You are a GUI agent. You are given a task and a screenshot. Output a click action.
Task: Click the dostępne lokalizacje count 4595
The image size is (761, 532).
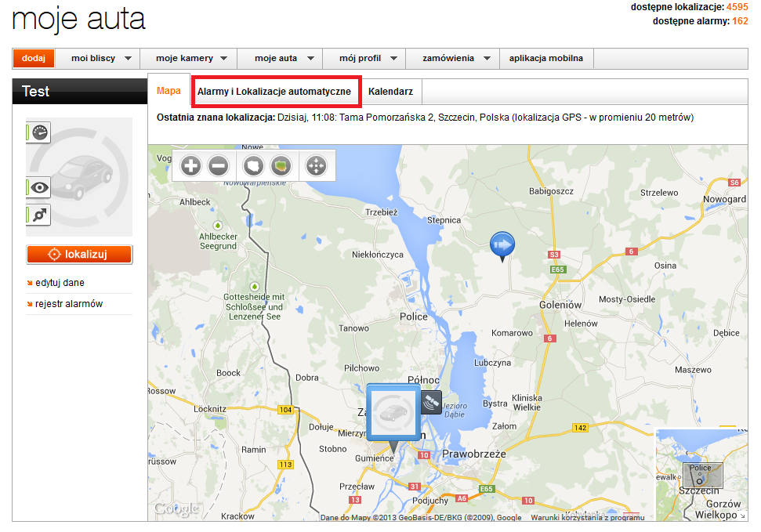pos(737,7)
